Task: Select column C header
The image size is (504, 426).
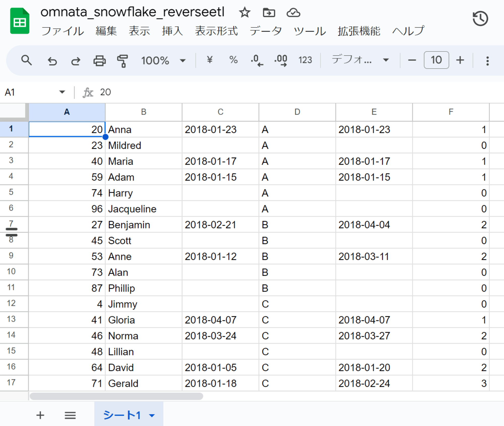Action: [220, 112]
